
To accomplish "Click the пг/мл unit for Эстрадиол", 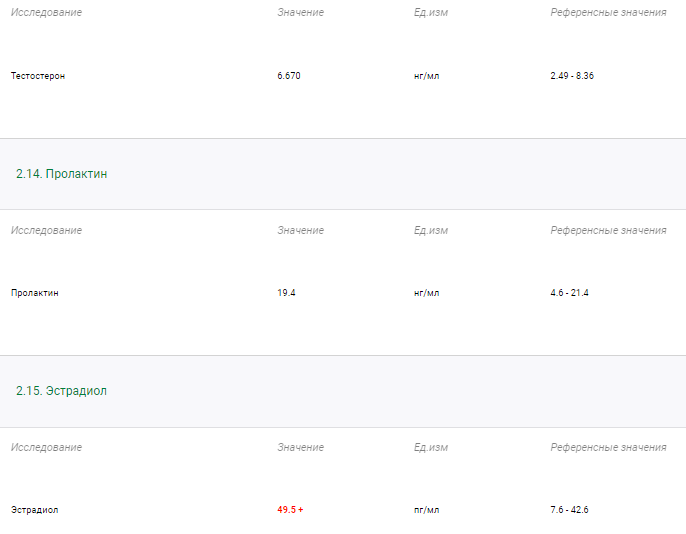I will pyautogui.click(x=426, y=510).
